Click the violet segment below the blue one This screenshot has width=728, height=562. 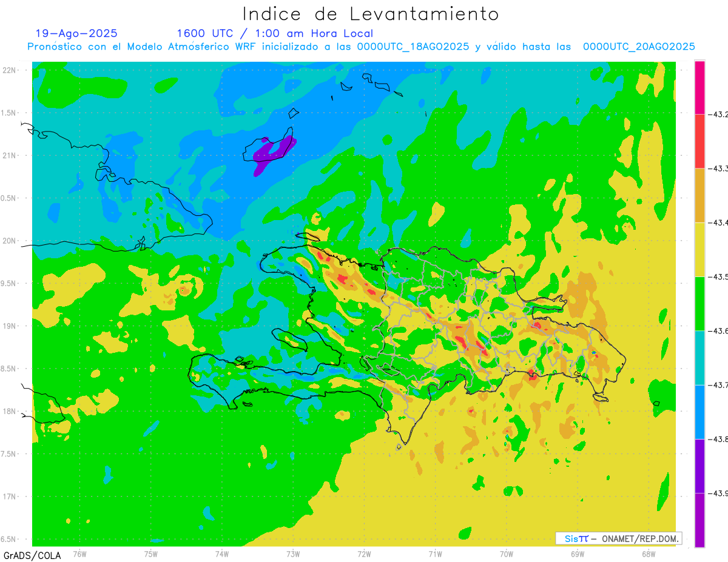tap(699, 466)
